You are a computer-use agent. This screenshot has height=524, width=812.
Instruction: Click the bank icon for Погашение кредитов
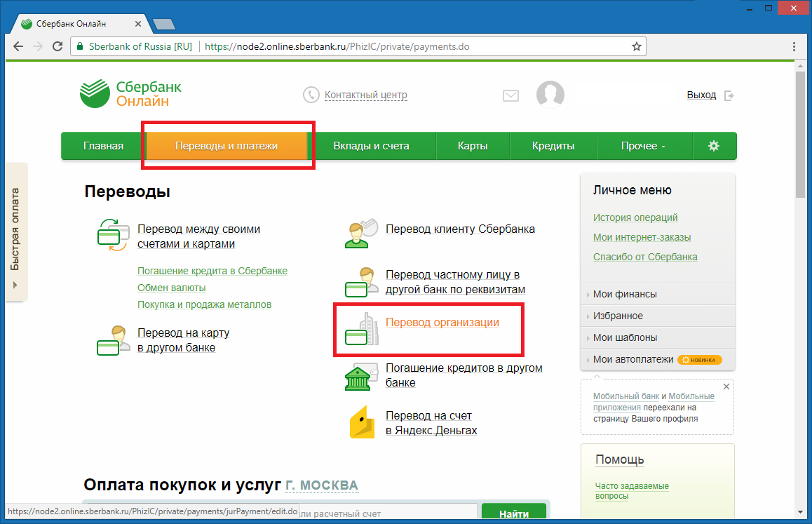361,376
